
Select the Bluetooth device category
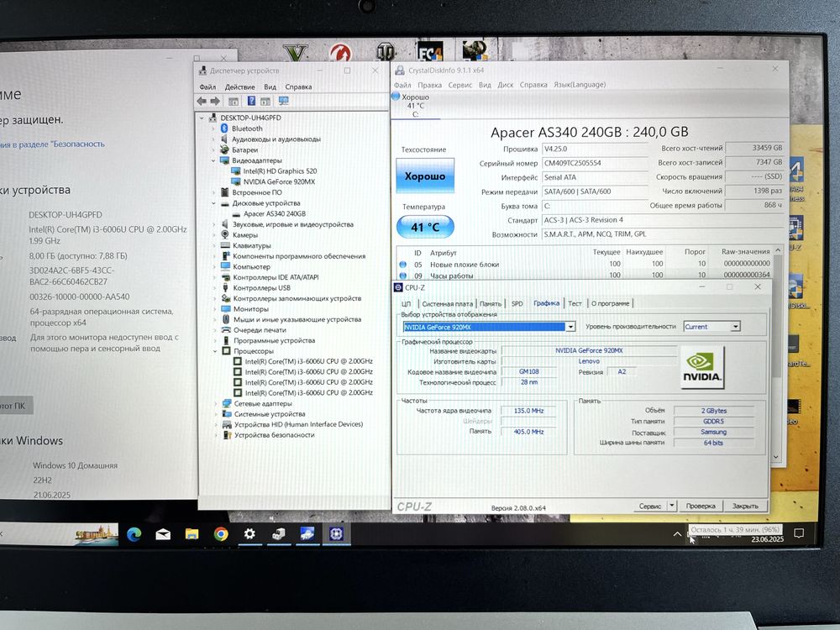coord(247,129)
